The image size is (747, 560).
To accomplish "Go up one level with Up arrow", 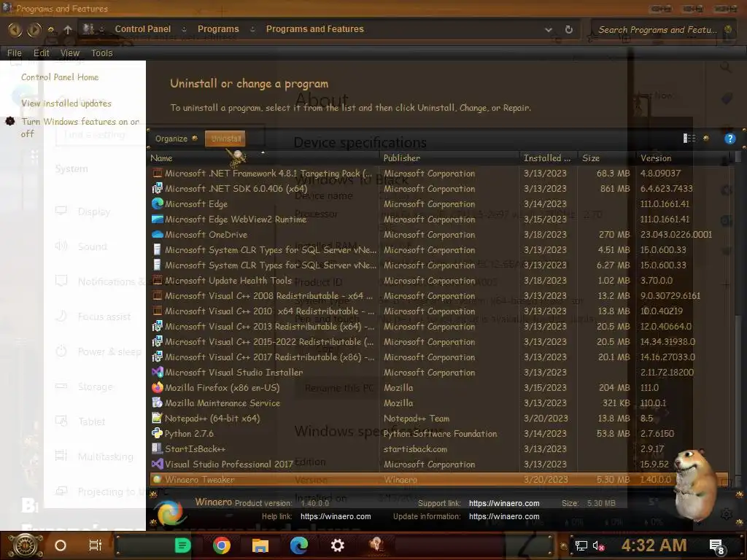I will point(68,29).
